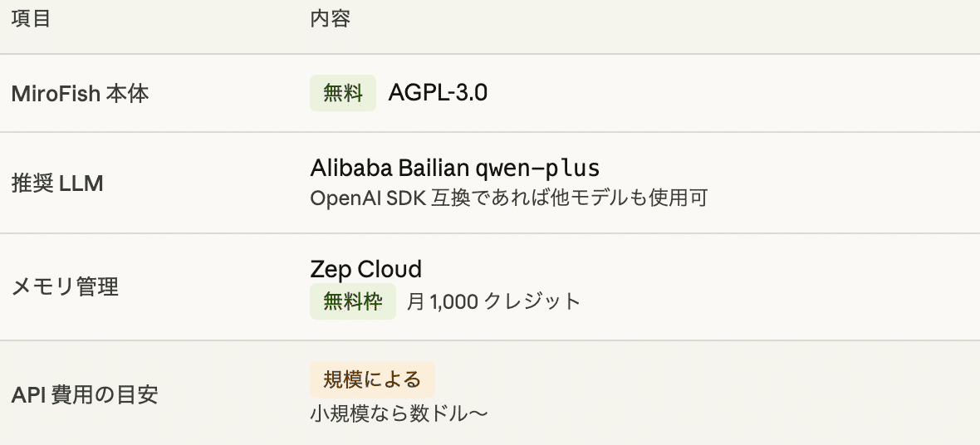Image resolution: width=980 pixels, height=445 pixels.
Task: Click the green 無料 badge
Action: (343, 94)
